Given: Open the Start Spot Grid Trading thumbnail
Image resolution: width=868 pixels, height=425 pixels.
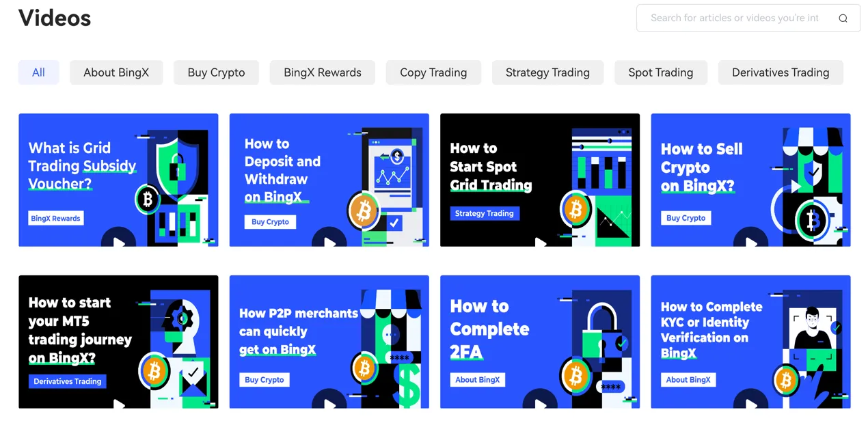Looking at the screenshot, I should click(x=540, y=180).
